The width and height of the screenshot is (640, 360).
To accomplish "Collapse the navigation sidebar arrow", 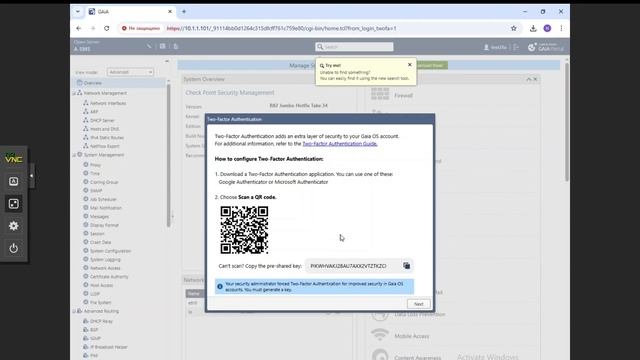I will (167, 61).
